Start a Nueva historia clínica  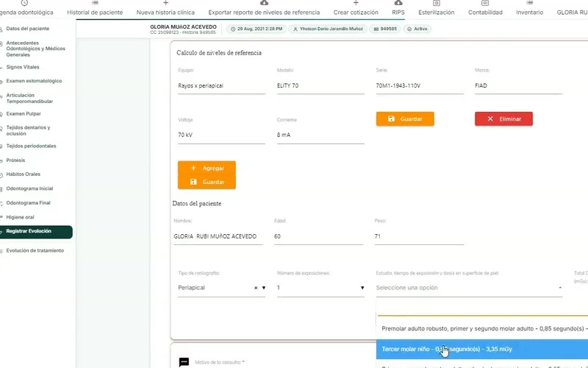[165, 8]
